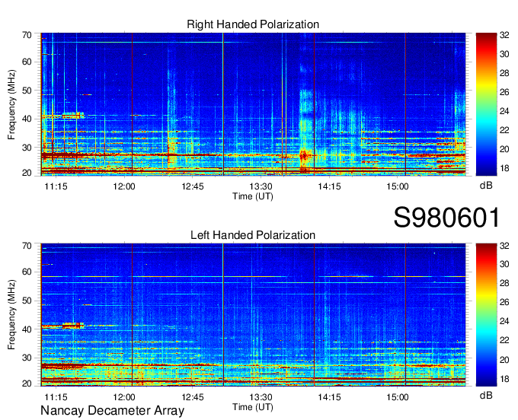Click the 12:00 tick on Left Handed plot

coord(124,397)
